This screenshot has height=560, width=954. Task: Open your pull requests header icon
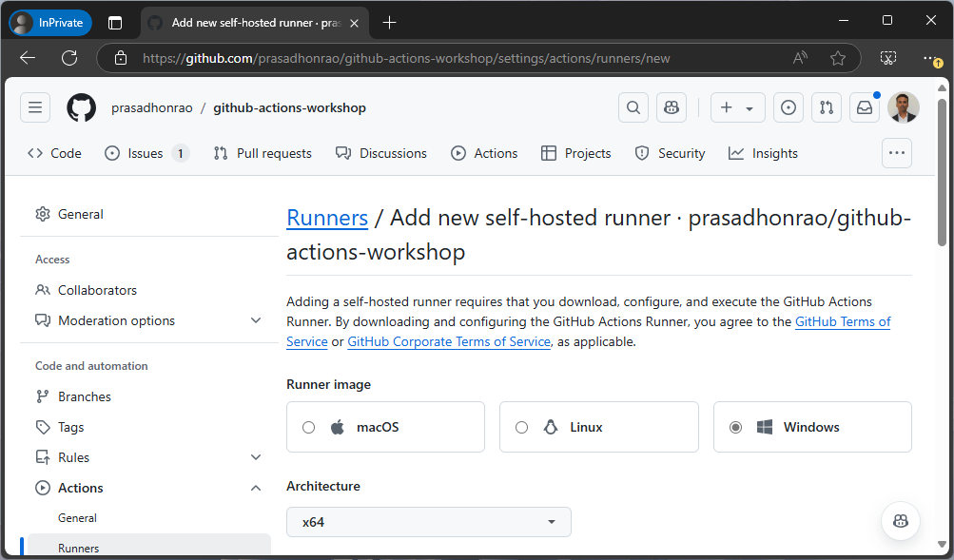(827, 107)
